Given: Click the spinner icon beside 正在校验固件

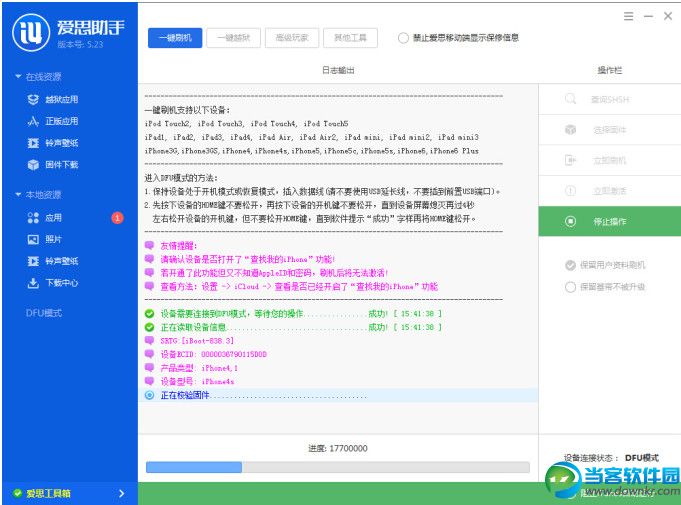Looking at the screenshot, I should pyautogui.click(x=149, y=395).
